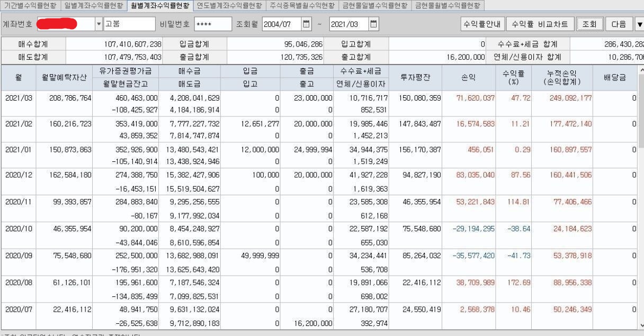Expand the 계좌번호 account dropdown
This screenshot has width=644, height=336.
(97, 24)
